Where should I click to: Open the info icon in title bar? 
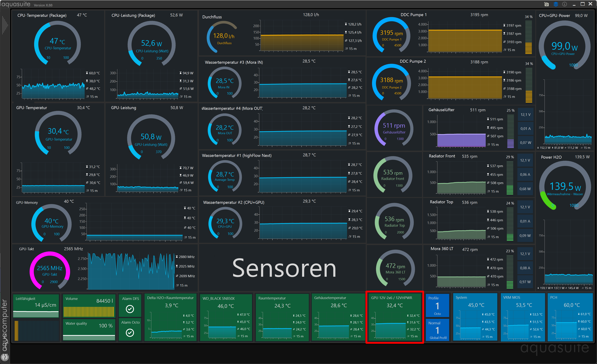click(564, 4)
